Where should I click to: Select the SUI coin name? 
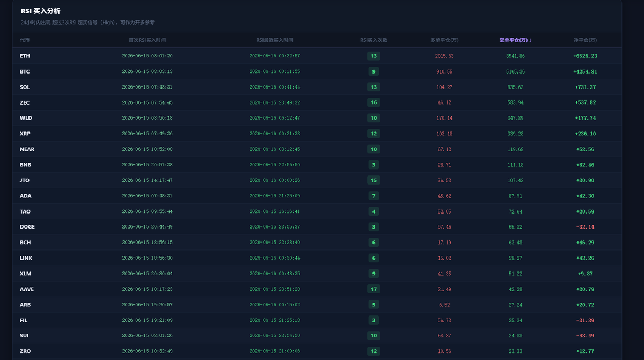pos(25,336)
